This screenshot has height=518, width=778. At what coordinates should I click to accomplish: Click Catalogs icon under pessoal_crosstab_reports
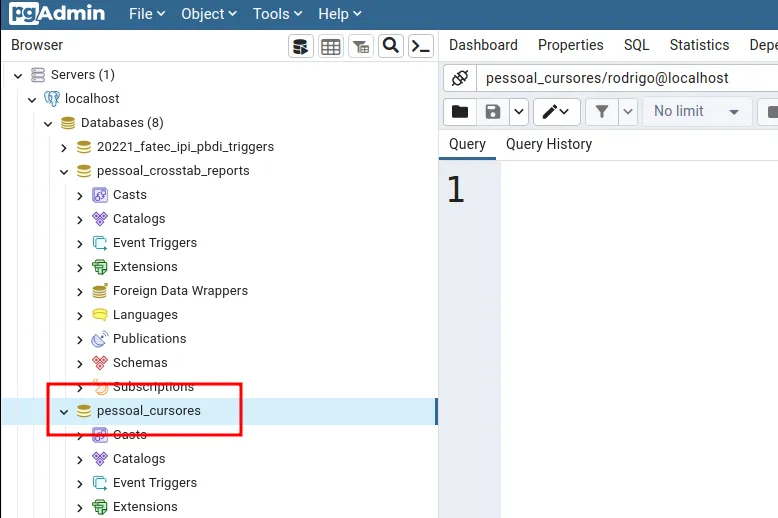[100, 219]
